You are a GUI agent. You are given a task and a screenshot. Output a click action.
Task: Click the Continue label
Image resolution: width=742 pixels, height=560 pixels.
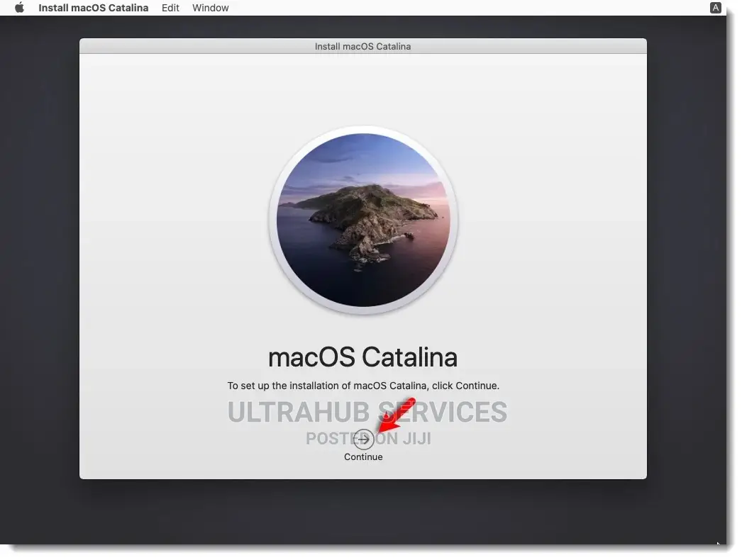pos(363,457)
